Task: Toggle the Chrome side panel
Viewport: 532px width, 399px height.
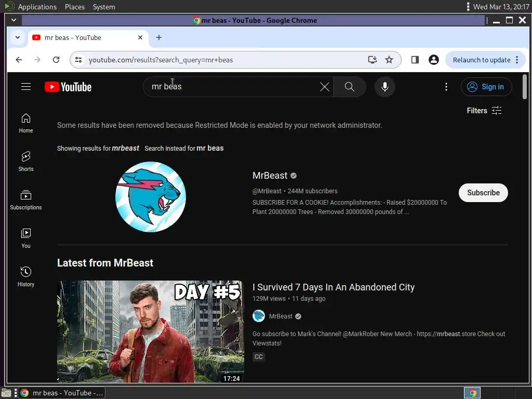Action: (x=415, y=60)
